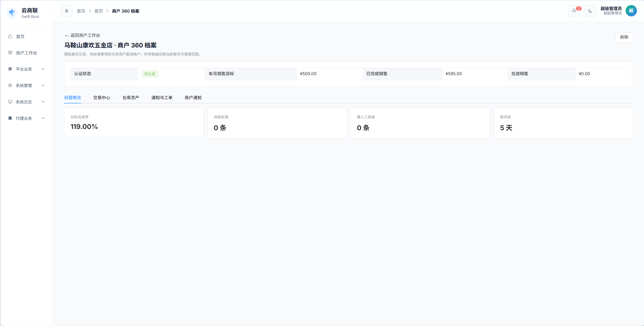Switch to the 交易中心 tab

pos(102,98)
